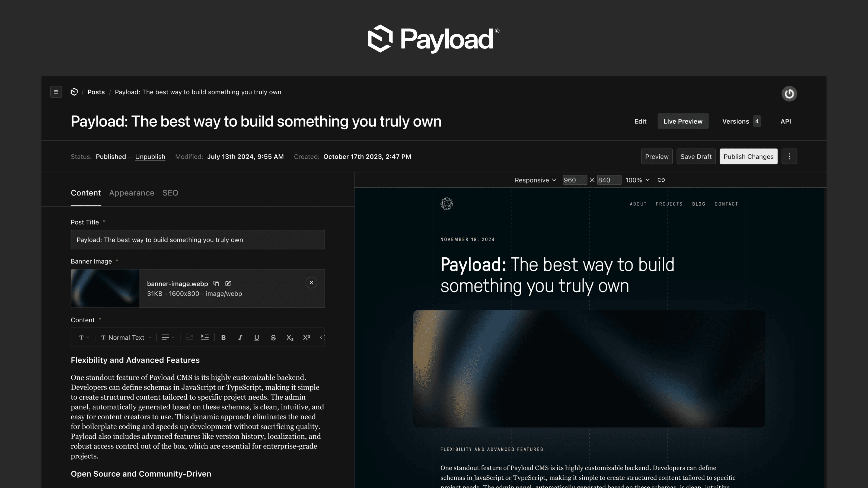Click the Preview button

[657, 156]
